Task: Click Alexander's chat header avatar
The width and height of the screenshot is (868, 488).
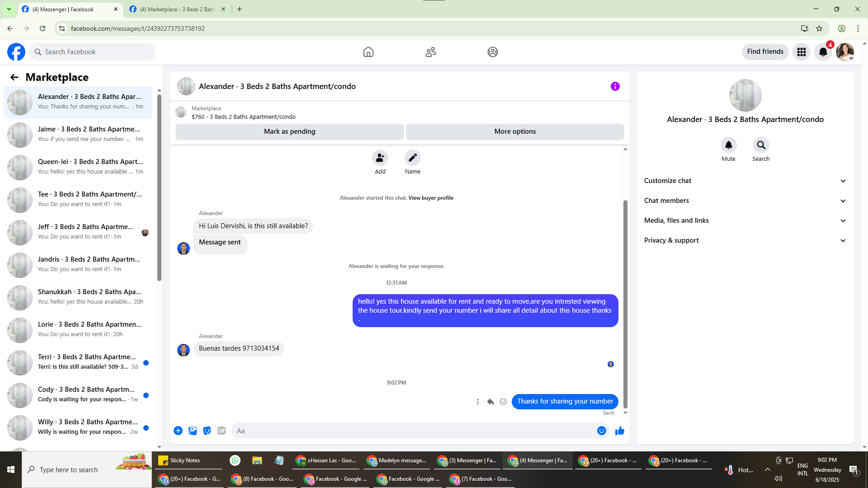Action: (x=186, y=86)
